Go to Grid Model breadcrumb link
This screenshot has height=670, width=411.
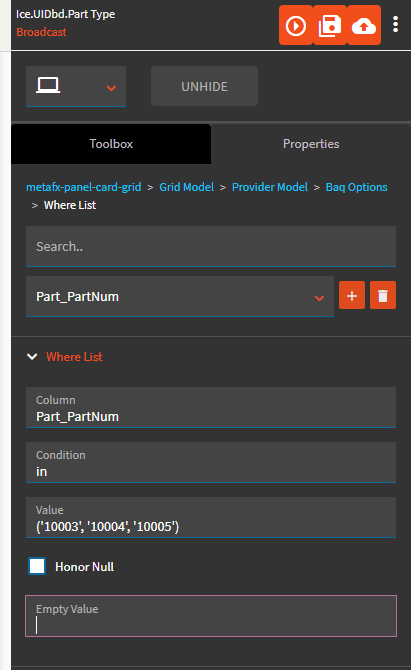187,187
